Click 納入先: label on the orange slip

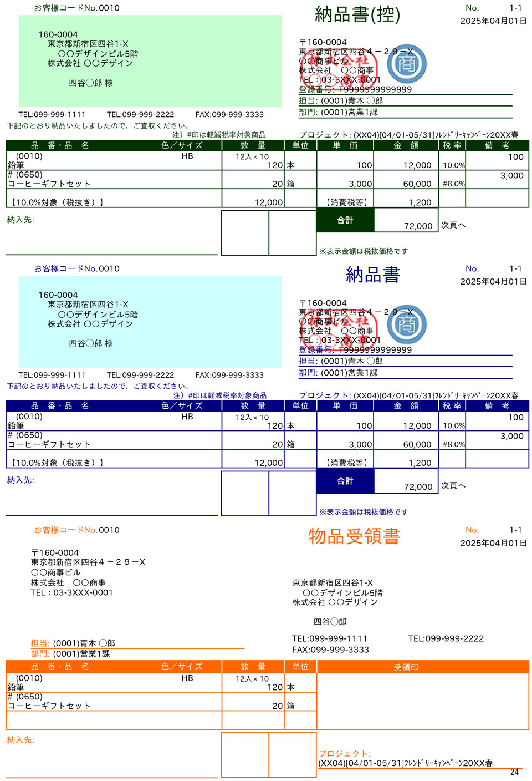tap(21, 740)
